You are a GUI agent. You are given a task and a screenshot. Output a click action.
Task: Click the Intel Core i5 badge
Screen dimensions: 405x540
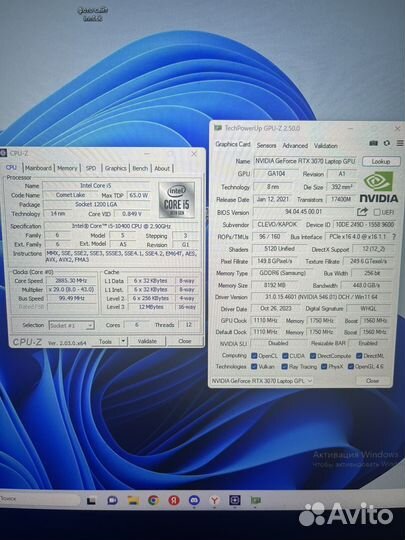(177, 200)
